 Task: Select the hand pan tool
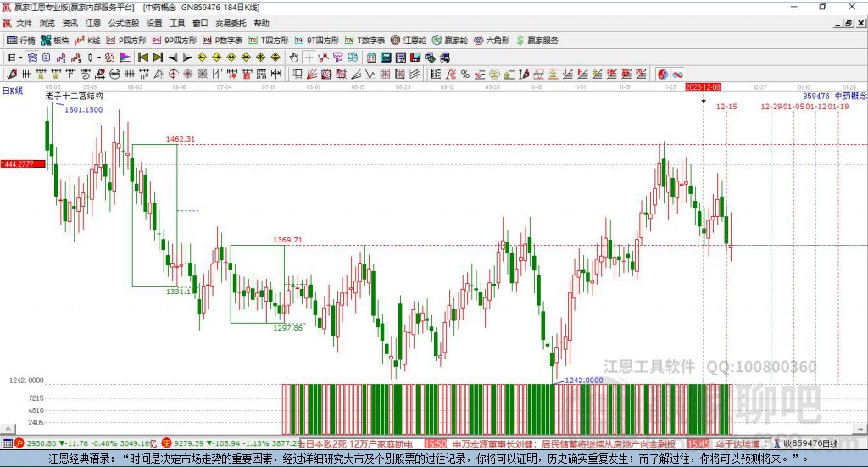click(294, 58)
